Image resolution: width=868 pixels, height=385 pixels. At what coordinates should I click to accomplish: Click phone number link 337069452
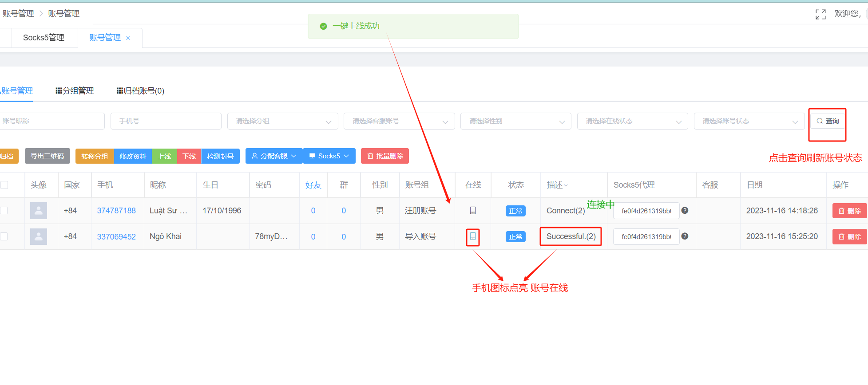pyautogui.click(x=116, y=237)
